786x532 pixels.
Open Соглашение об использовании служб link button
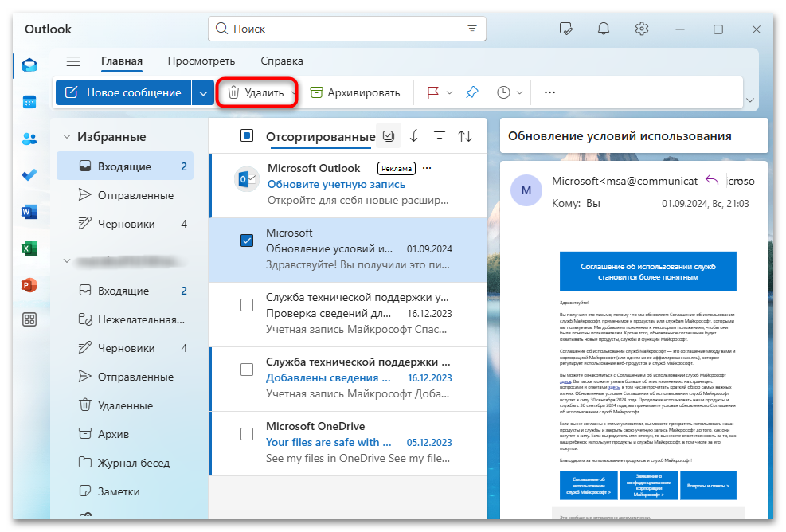(x=589, y=485)
